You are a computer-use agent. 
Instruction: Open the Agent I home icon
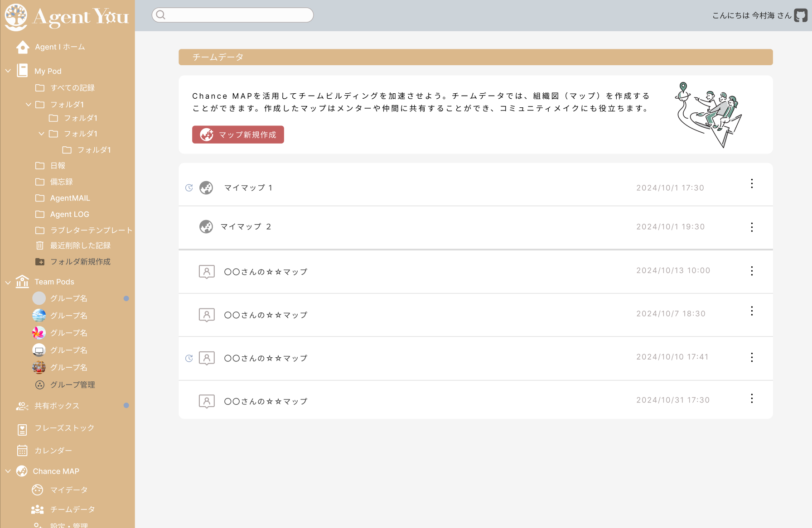pyautogui.click(x=23, y=47)
